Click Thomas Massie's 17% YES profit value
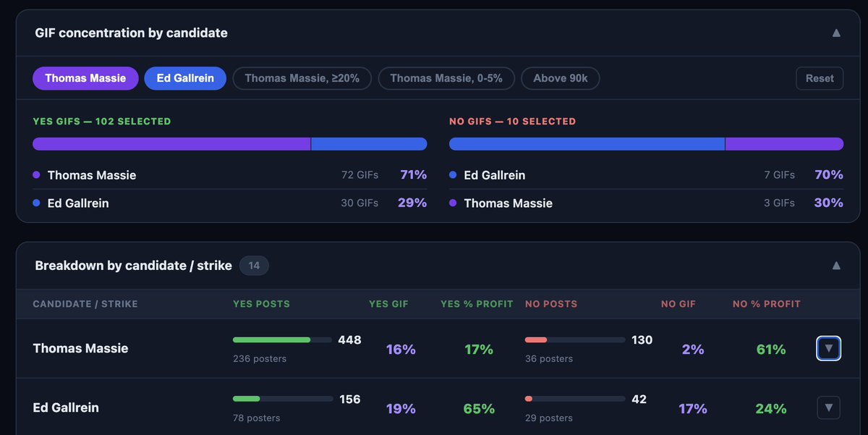 479,350
